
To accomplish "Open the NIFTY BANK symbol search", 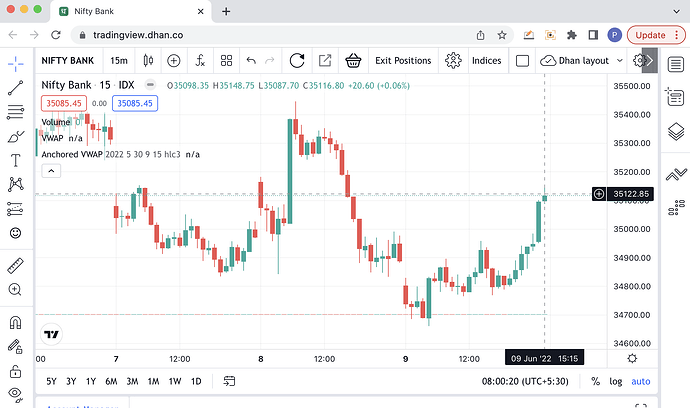I will point(68,61).
